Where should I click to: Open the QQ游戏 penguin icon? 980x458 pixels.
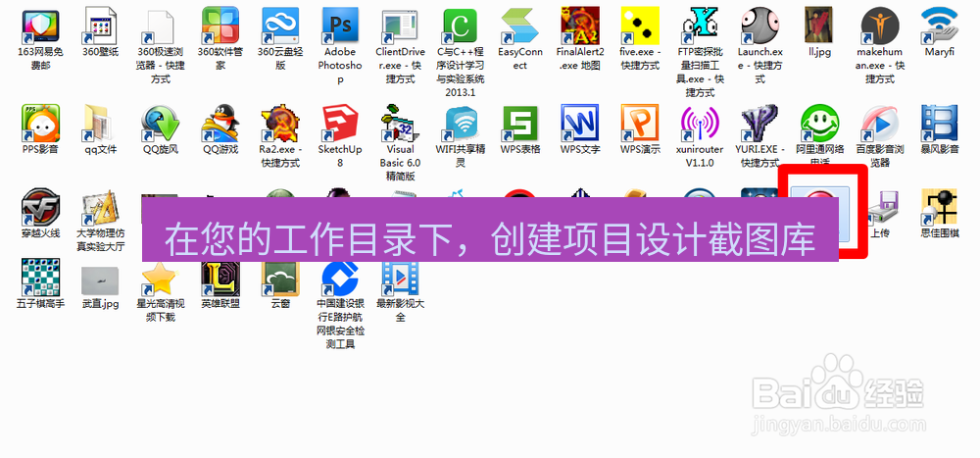(x=220, y=123)
